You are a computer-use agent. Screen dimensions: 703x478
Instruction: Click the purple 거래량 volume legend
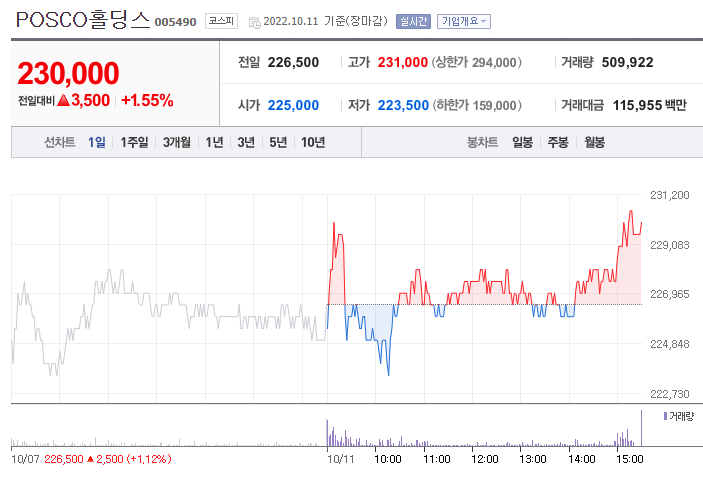(678, 416)
